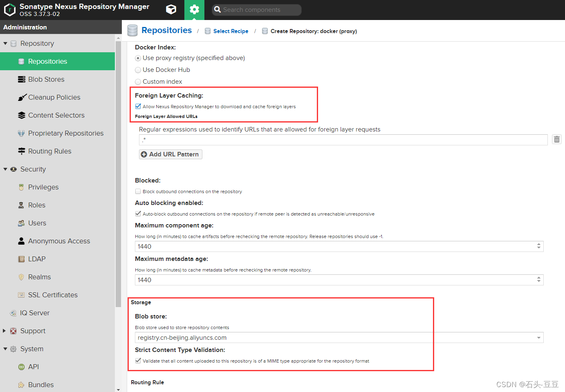Click the IQ Server icon

13,313
